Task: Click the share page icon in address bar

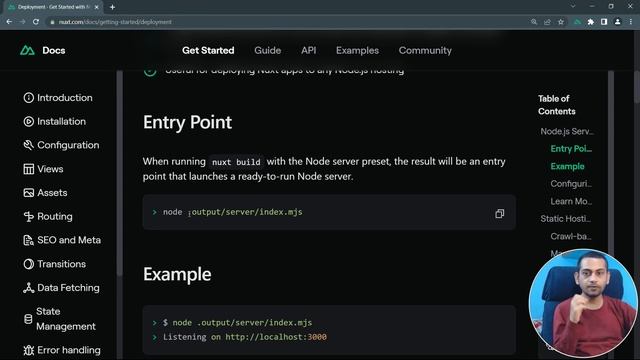Action: coord(547,22)
